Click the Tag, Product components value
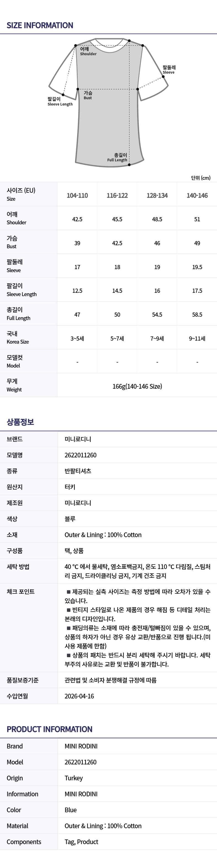This screenshot has height=868, width=217. pyautogui.click(x=81, y=842)
